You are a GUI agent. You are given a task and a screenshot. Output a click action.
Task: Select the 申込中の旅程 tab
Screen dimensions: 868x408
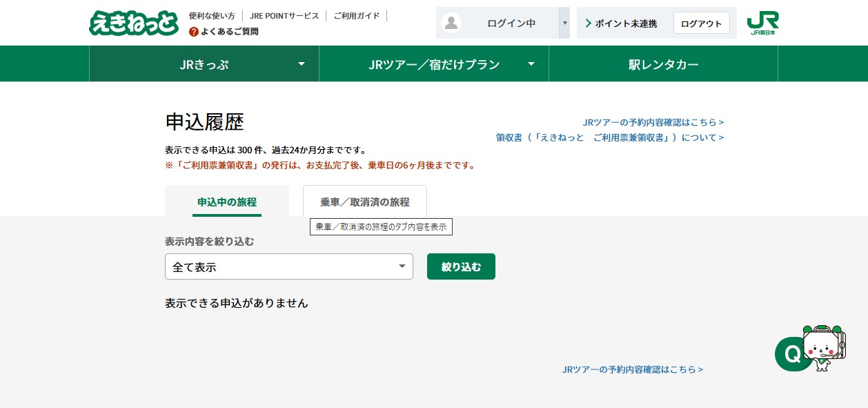click(226, 202)
